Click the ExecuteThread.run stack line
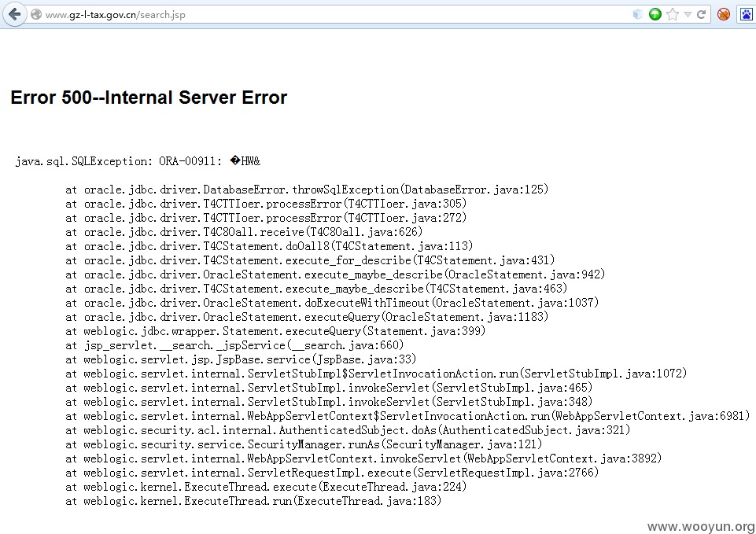Viewport: 756px width, 534px height. [x=253, y=501]
